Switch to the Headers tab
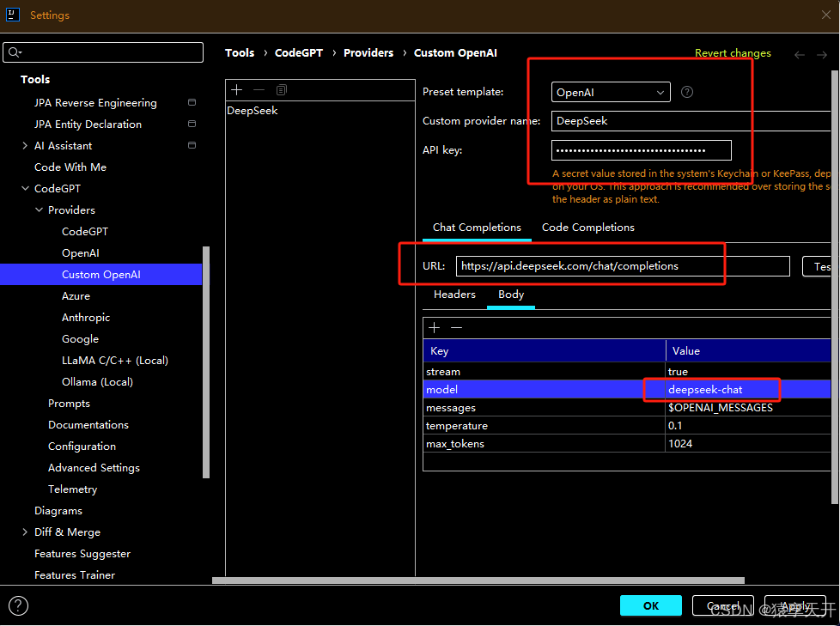 (454, 295)
